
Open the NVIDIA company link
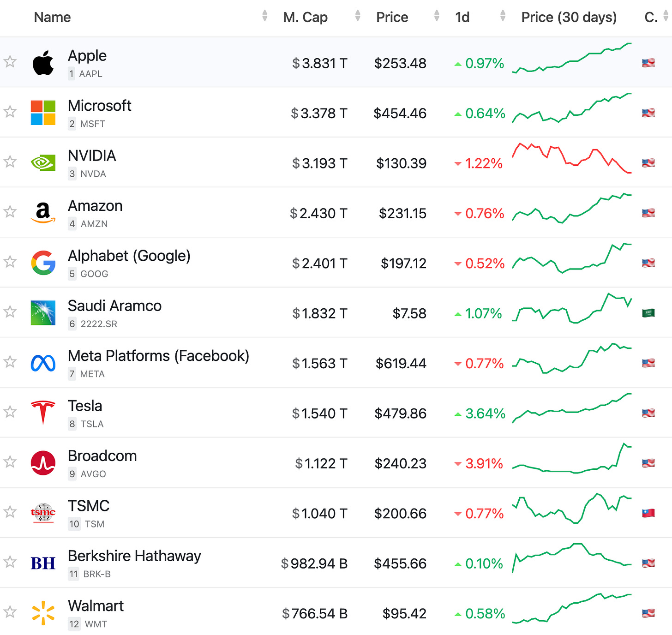[92, 156]
